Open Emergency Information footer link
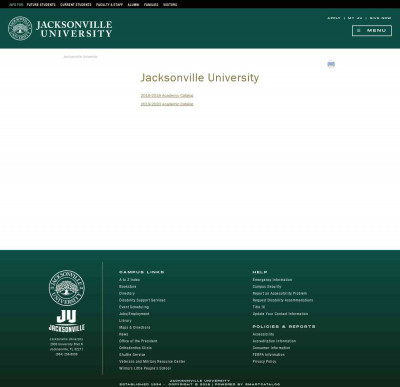Image resolution: width=400 pixels, height=387 pixels. tap(272, 280)
